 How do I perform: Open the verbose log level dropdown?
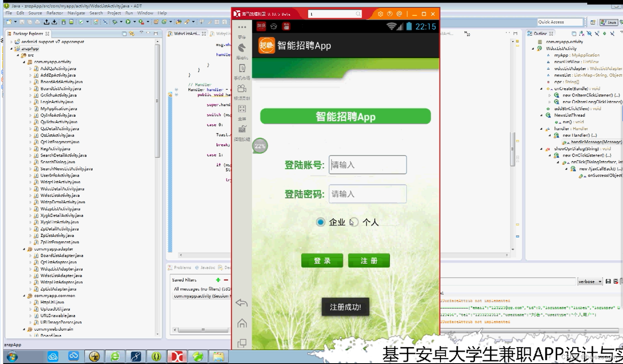590,281
